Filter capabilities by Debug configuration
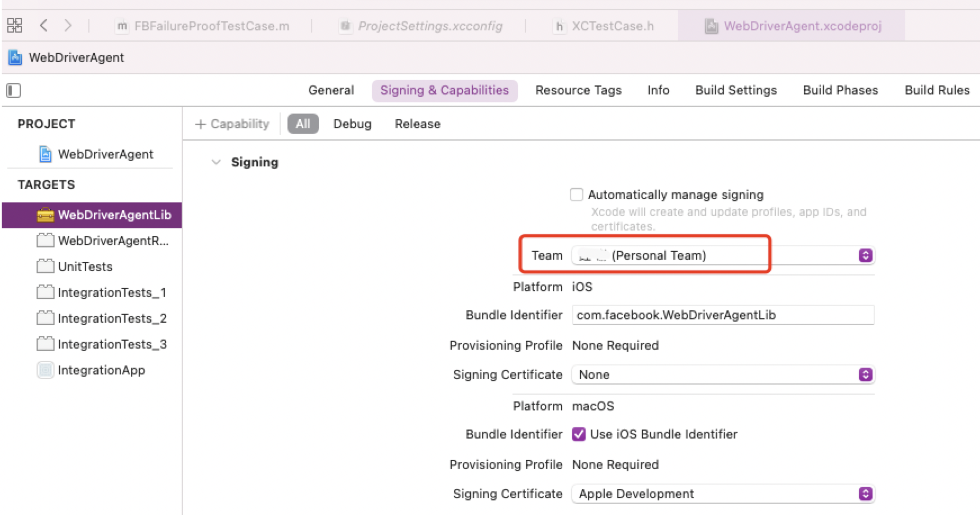 tap(352, 124)
